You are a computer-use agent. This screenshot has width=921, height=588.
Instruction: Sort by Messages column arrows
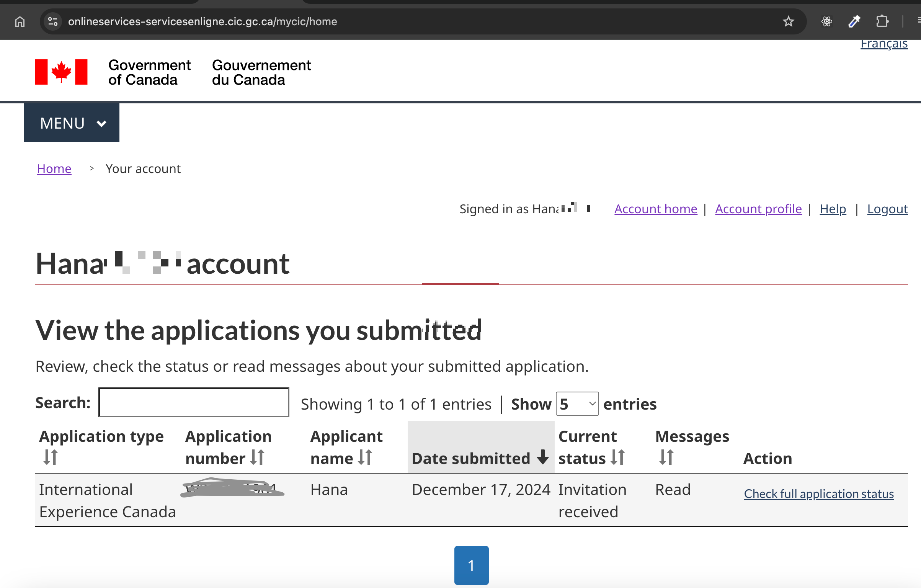[x=666, y=457]
